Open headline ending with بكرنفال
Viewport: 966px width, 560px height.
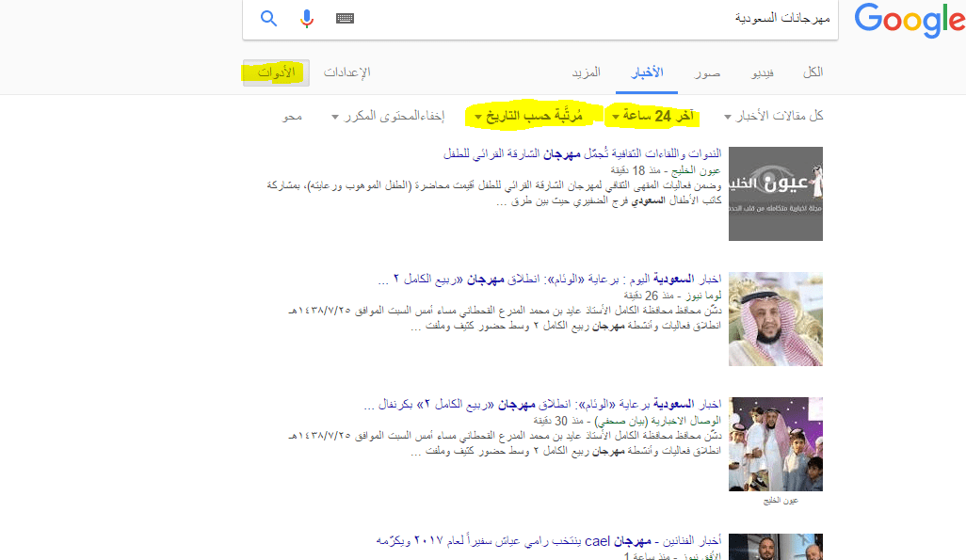pos(542,404)
